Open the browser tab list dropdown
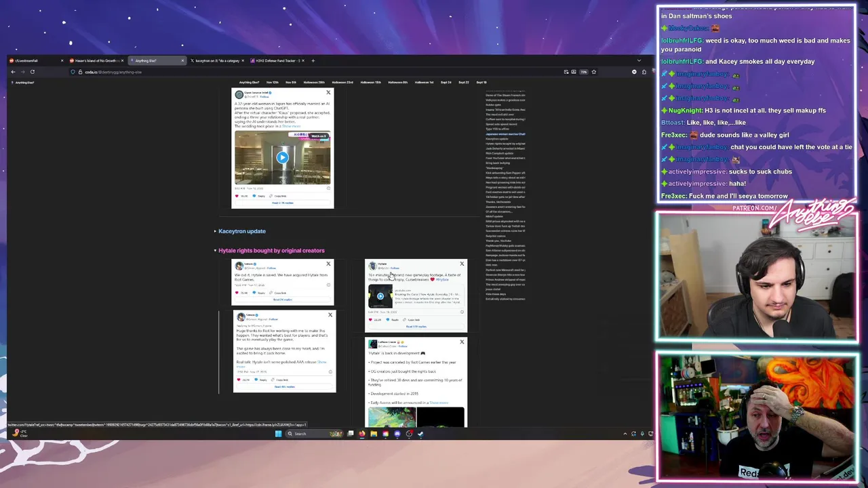 point(638,60)
